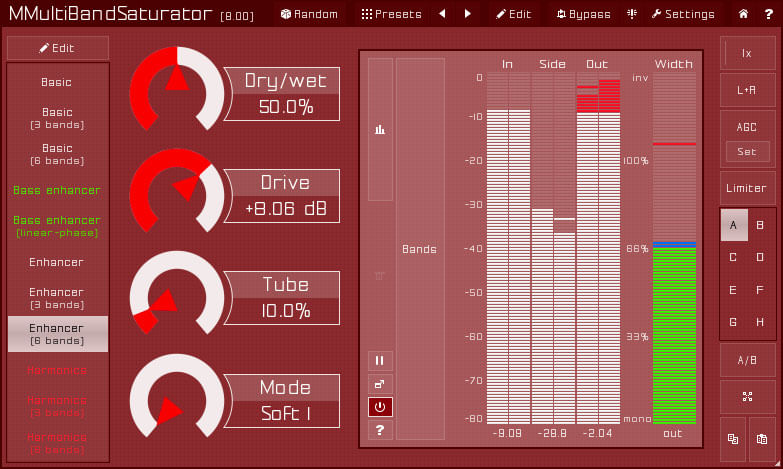The image size is (783, 469).
Task: Open the top bar Edit mode
Action: 513,14
